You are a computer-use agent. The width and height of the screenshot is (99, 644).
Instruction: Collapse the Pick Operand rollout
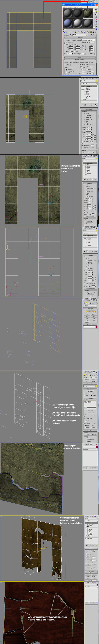[90, 389]
